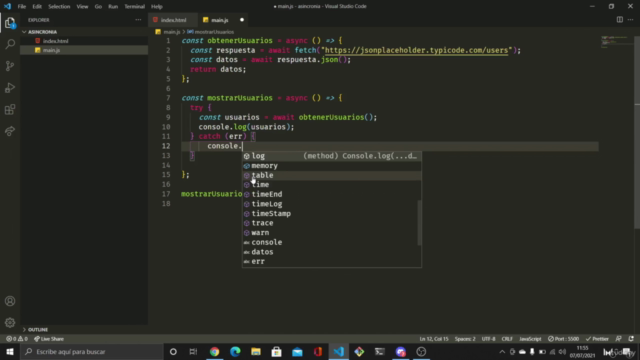640x360 pixels.
Task: Click the code minimap
Action: tap(616, 42)
